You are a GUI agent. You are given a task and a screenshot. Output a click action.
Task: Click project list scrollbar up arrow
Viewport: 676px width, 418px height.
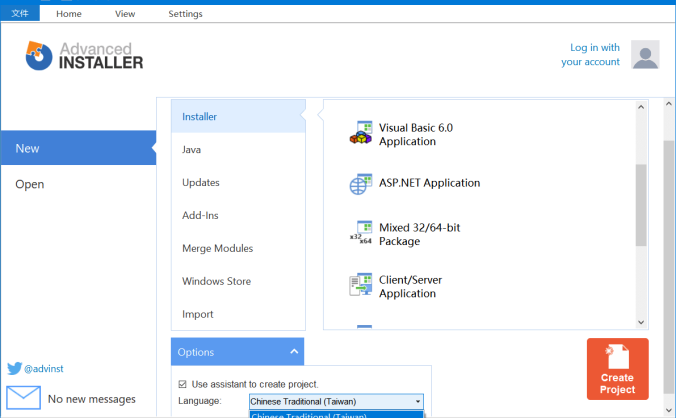coord(641,107)
